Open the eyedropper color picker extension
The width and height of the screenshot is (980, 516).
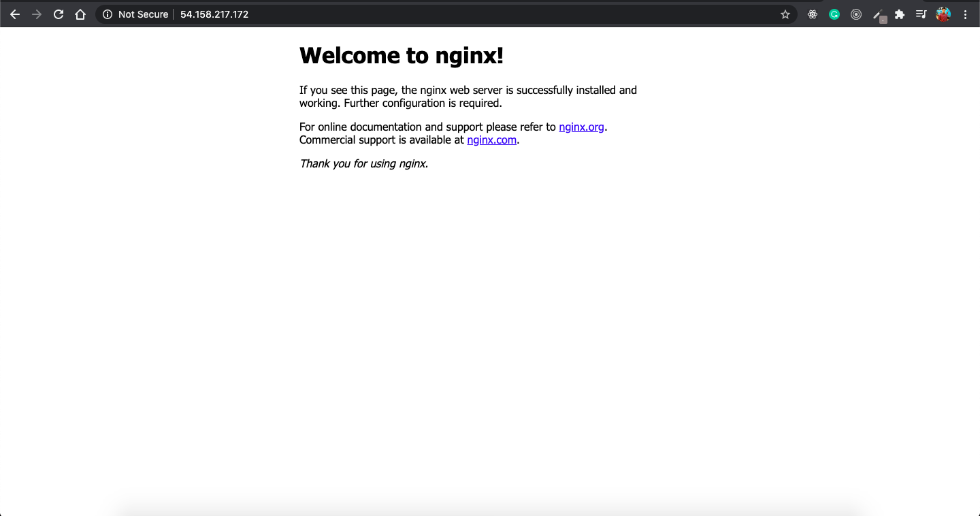click(879, 15)
